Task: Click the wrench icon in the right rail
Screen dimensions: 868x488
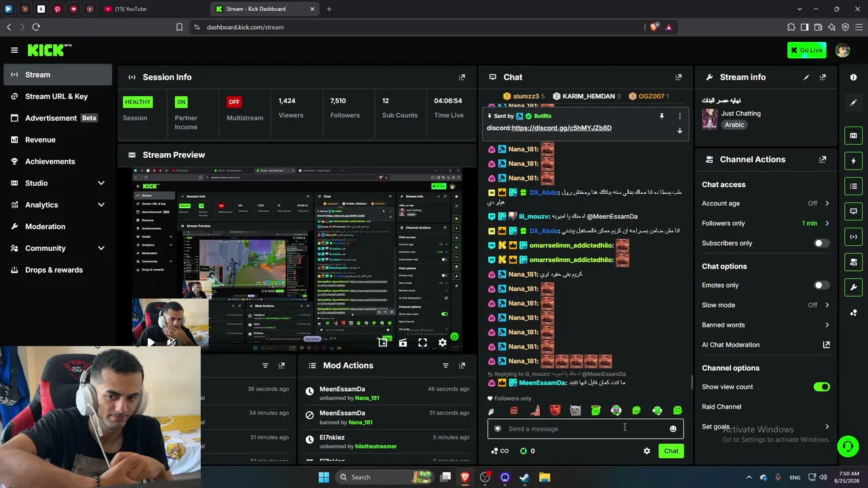Action: coord(853,287)
